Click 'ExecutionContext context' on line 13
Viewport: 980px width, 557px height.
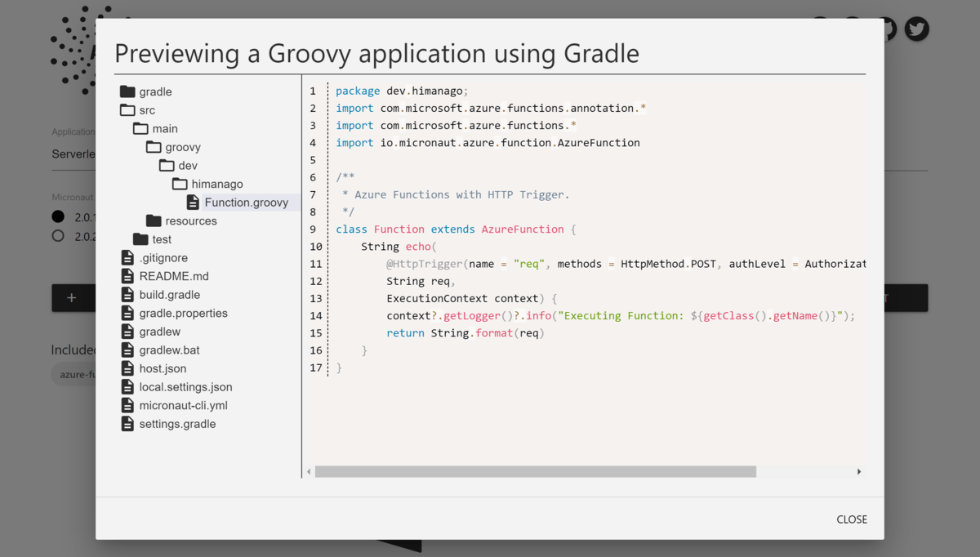coord(462,298)
